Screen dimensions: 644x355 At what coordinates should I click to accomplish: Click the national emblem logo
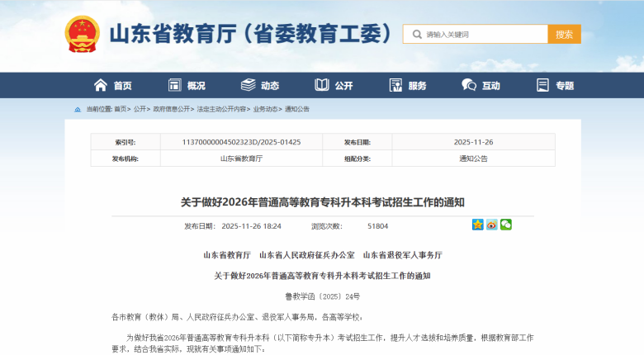82,35
